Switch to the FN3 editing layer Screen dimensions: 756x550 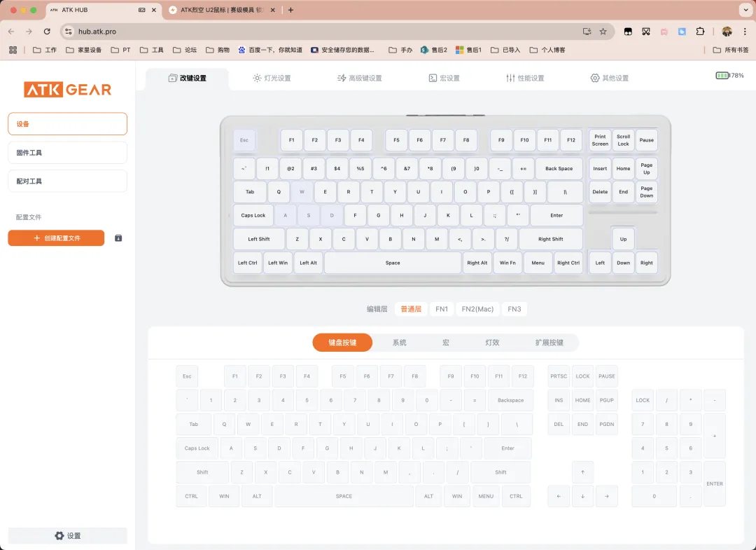click(514, 309)
